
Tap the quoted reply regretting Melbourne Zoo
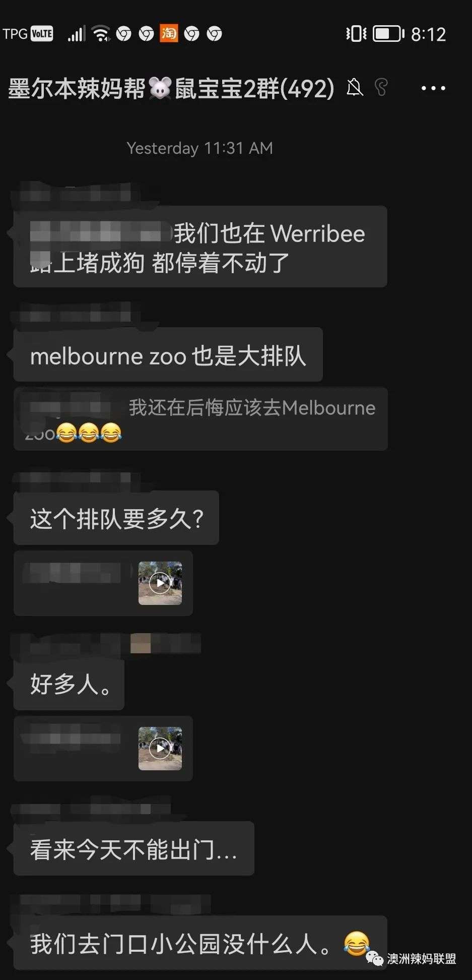pos(200,418)
